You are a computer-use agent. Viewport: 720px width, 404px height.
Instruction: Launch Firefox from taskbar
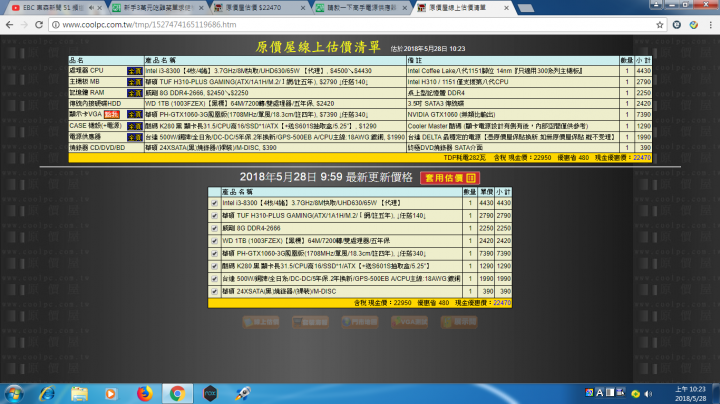144,394
